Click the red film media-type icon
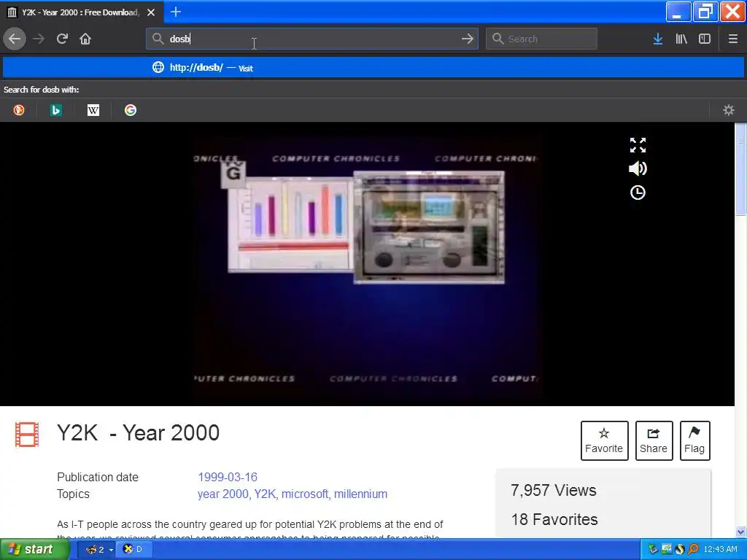 27,435
